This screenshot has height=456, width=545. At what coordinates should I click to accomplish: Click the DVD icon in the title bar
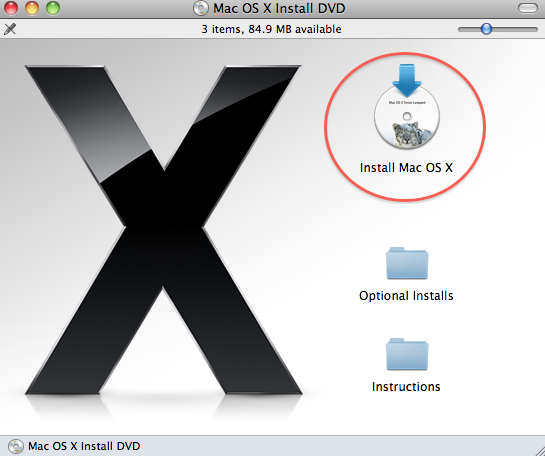(x=201, y=8)
